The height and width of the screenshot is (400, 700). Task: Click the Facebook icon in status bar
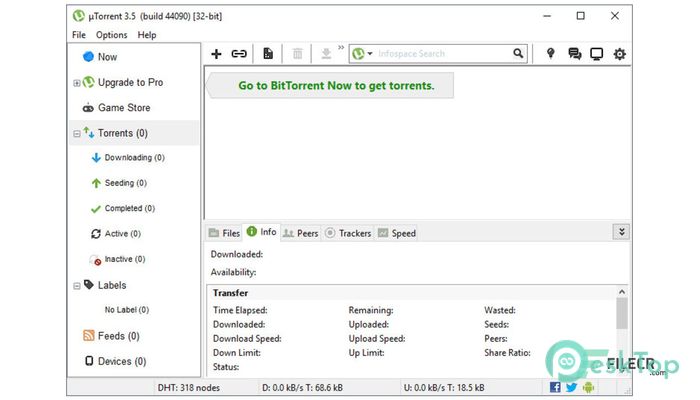555,387
